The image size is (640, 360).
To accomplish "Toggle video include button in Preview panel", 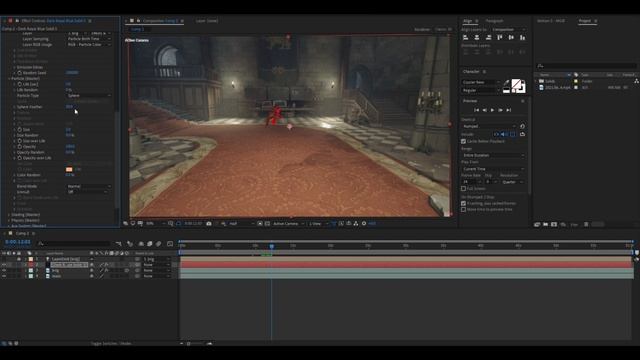I will [x=496, y=134].
